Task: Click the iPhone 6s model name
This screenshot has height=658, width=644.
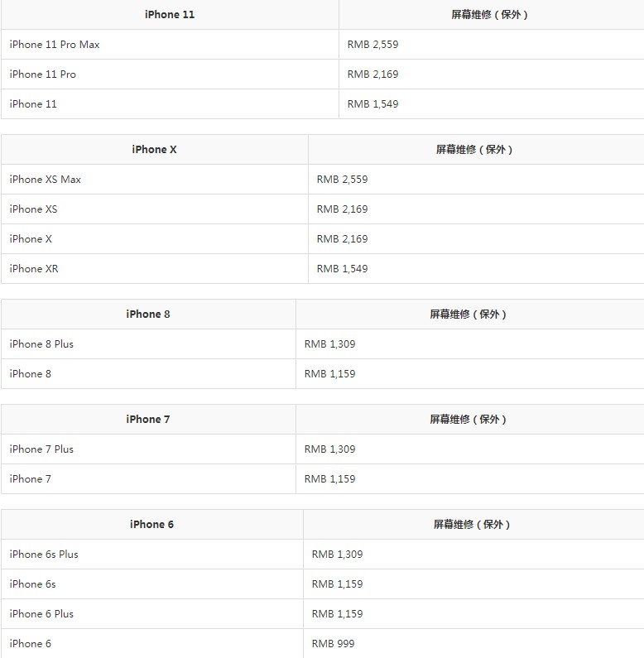Action: click(x=33, y=584)
